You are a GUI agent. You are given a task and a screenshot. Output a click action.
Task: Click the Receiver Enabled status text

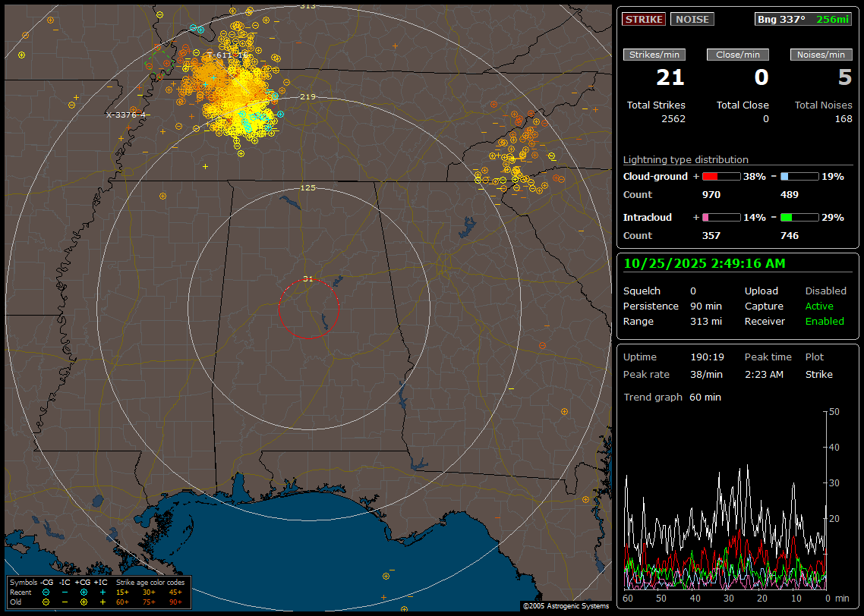[x=825, y=322]
